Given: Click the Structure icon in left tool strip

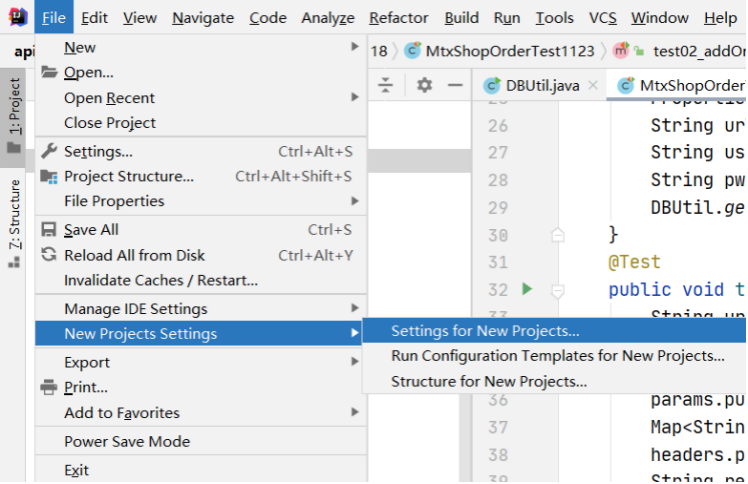Looking at the screenshot, I should click(14, 262).
